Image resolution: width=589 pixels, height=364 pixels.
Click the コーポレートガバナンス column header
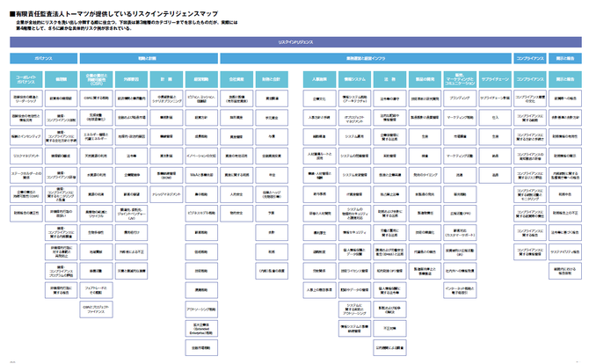(25, 79)
